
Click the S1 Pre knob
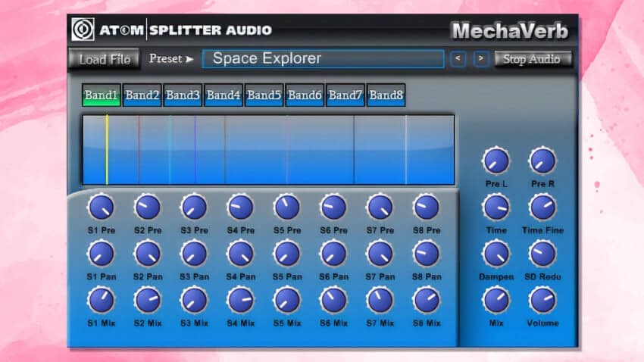(101, 208)
